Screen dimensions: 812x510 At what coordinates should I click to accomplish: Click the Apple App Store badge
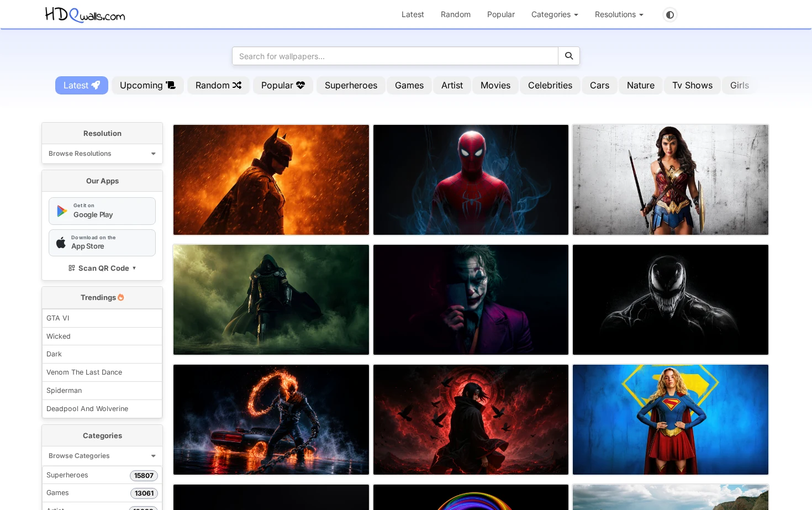coord(102,243)
